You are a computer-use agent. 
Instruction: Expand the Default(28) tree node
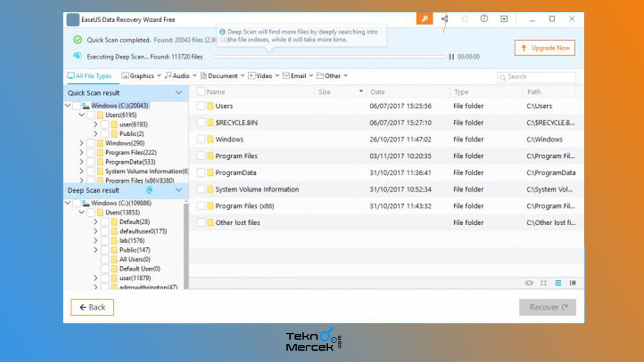(96, 222)
